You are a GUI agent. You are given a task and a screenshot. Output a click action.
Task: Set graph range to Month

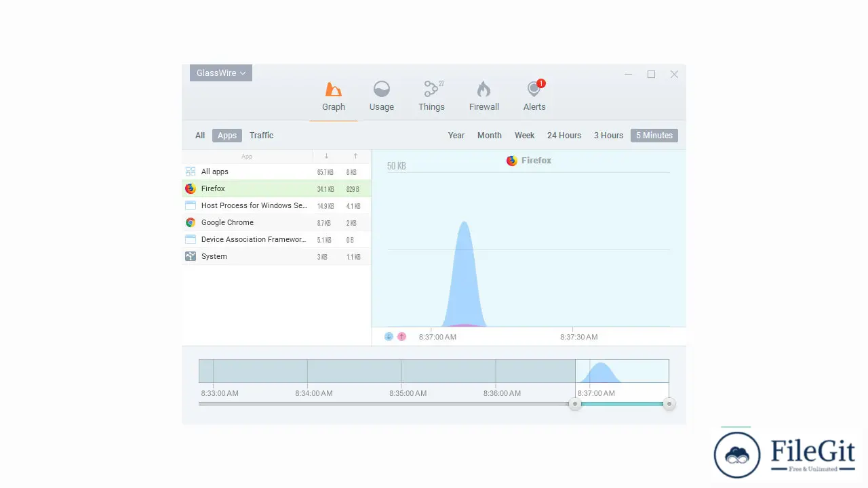pyautogui.click(x=490, y=136)
